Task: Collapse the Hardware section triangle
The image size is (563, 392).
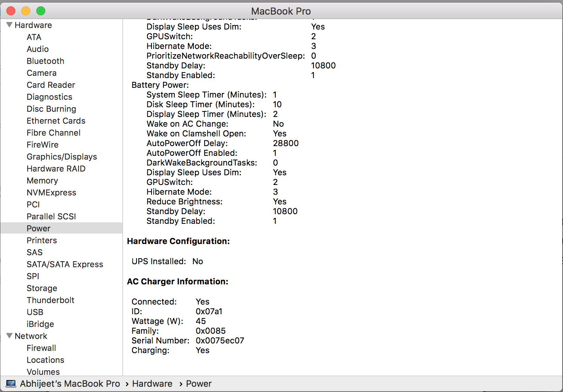Action: [10, 25]
